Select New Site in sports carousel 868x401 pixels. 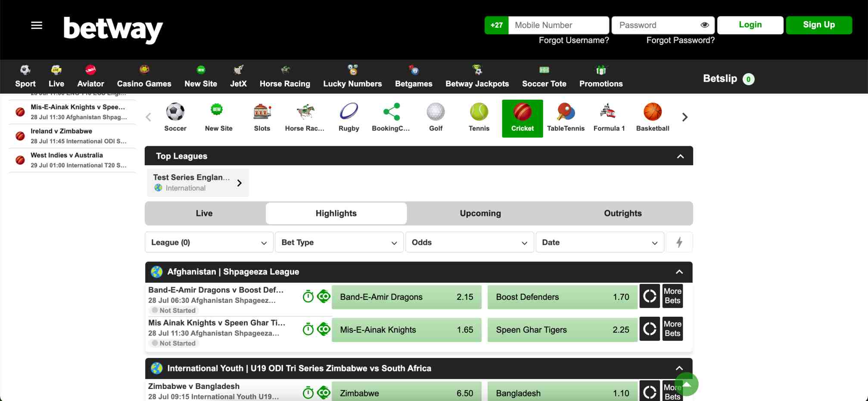click(219, 118)
